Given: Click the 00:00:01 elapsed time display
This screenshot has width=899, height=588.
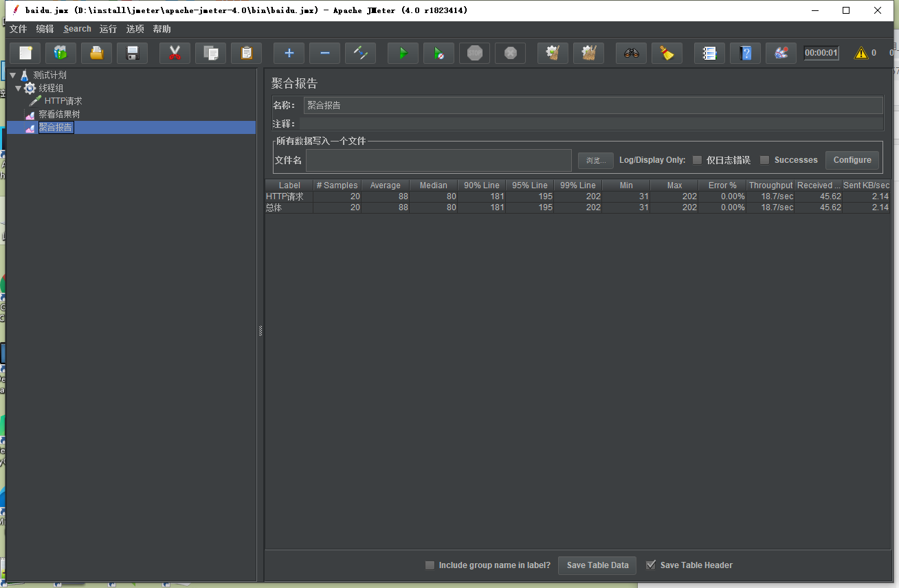Looking at the screenshot, I should point(821,53).
